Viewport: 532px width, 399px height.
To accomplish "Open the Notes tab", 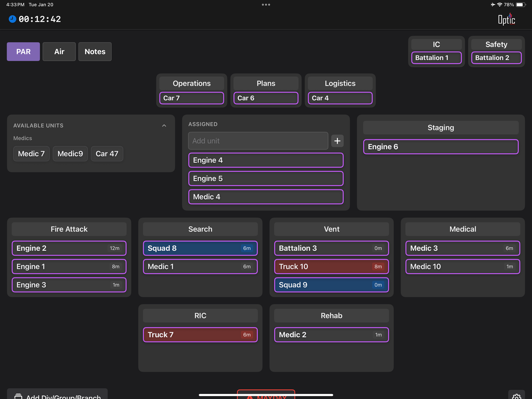I will [95, 52].
